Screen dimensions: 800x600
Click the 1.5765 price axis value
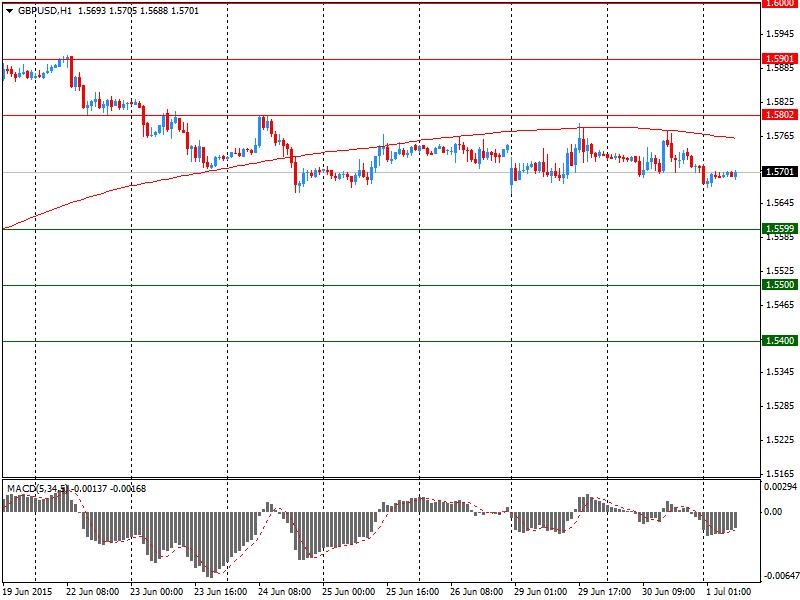(x=780, y=136)
